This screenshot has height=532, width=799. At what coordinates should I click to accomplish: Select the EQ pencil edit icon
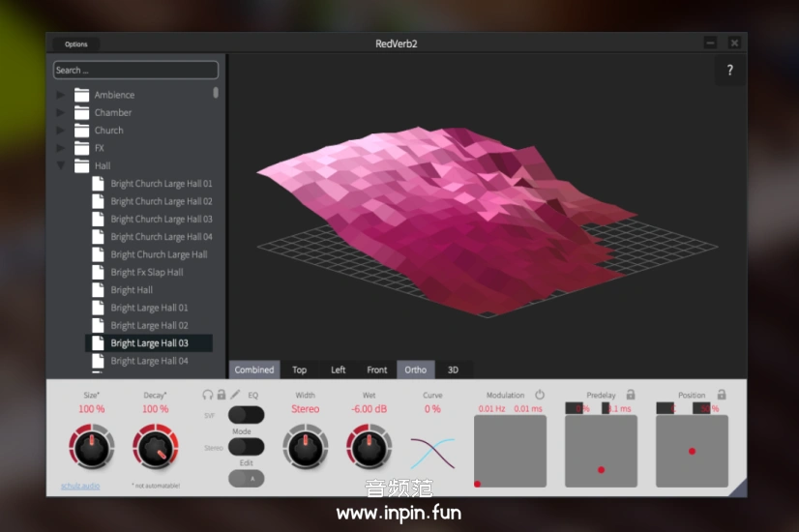click(x=235, y=395)
